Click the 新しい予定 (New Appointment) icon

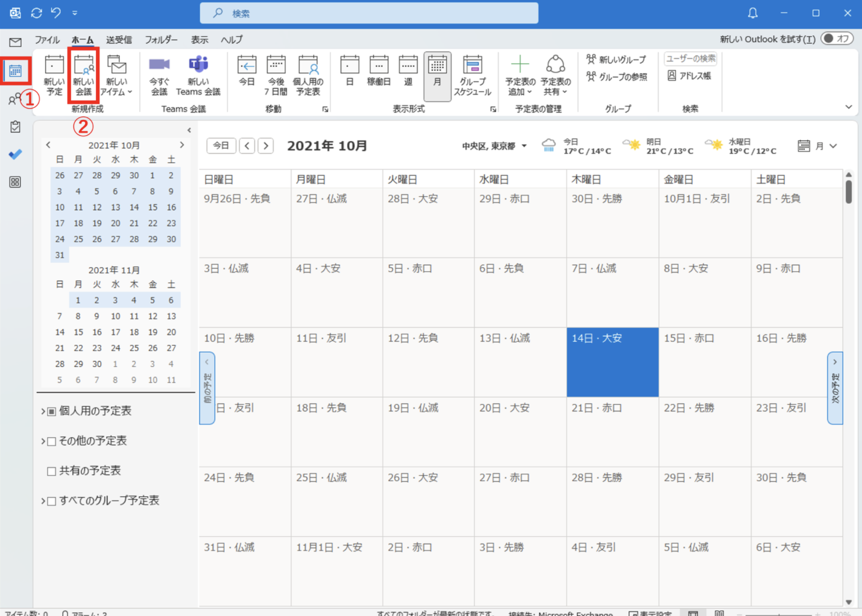click(x=54, y=75)
